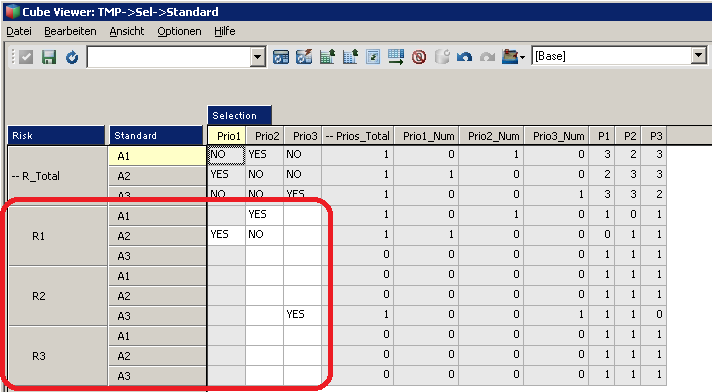Select the Prio1 column header

pos(227,136)
